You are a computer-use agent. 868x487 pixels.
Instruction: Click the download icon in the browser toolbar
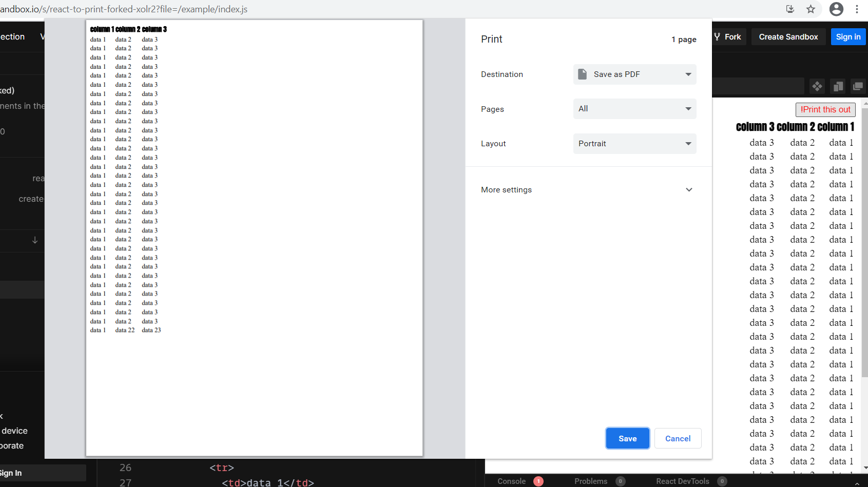pos(790,9)
